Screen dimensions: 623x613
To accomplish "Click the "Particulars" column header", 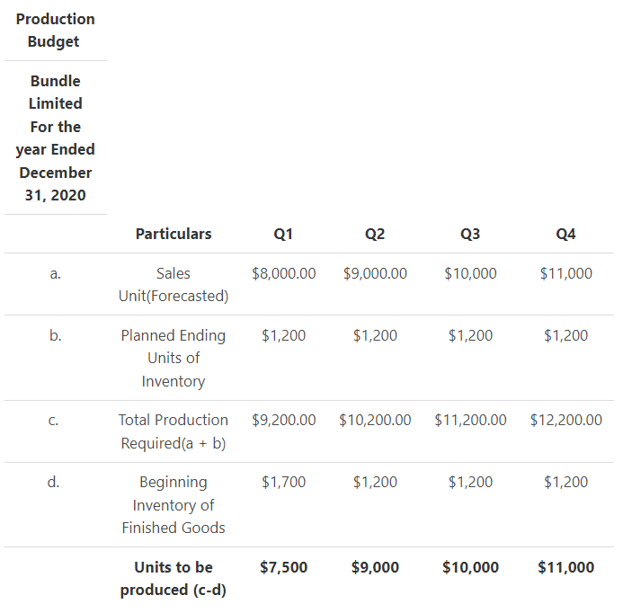I will click(173, 234).
